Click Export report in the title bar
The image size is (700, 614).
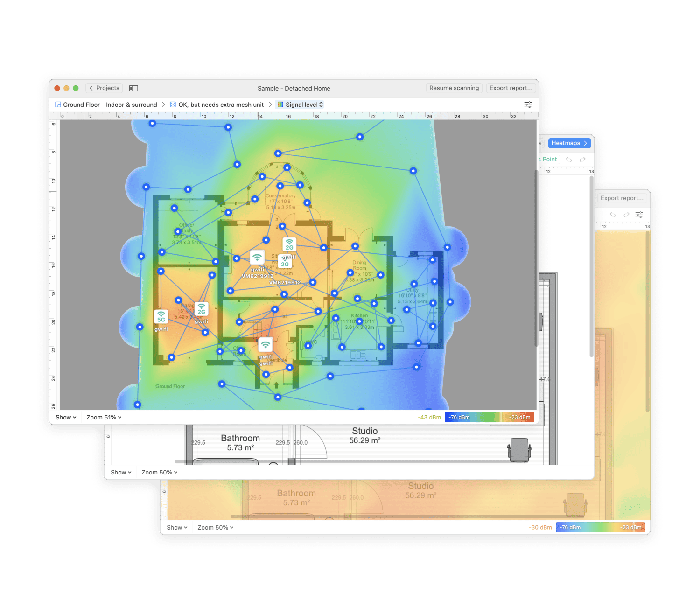tap(511, 88)
